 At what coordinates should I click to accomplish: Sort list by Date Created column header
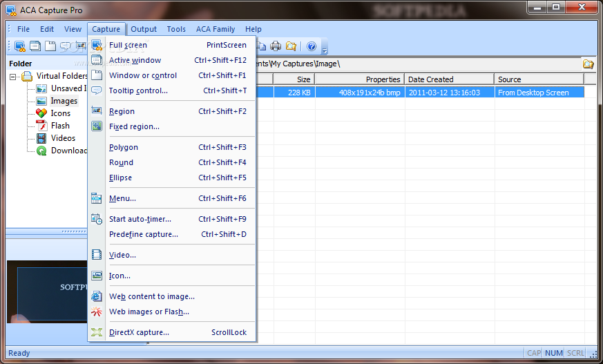tap(449, 79)
